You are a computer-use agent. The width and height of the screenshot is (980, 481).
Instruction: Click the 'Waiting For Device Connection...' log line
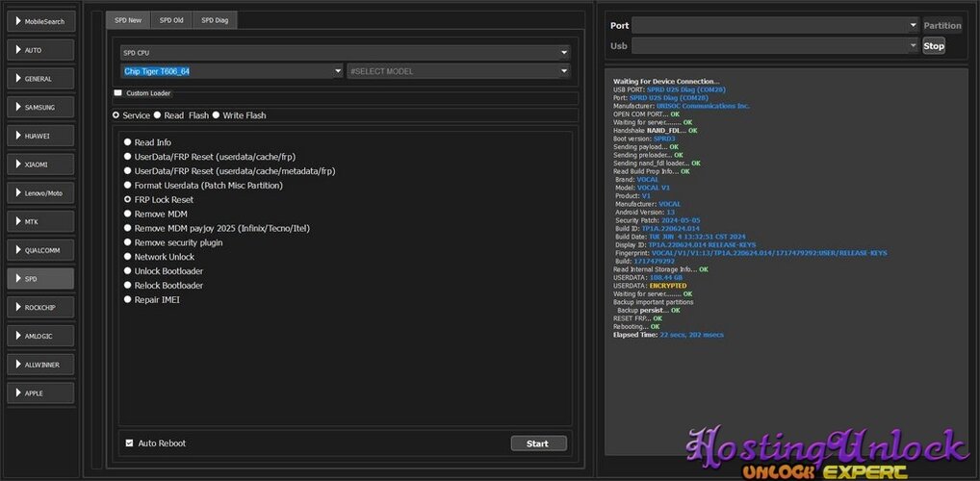666,81
